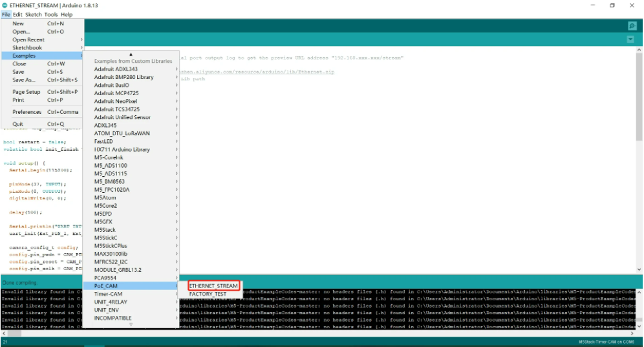The height and width of the screenshot is (347, 644).
Task: Expand MAX30100lib examples
Action: tap(131, 254)
